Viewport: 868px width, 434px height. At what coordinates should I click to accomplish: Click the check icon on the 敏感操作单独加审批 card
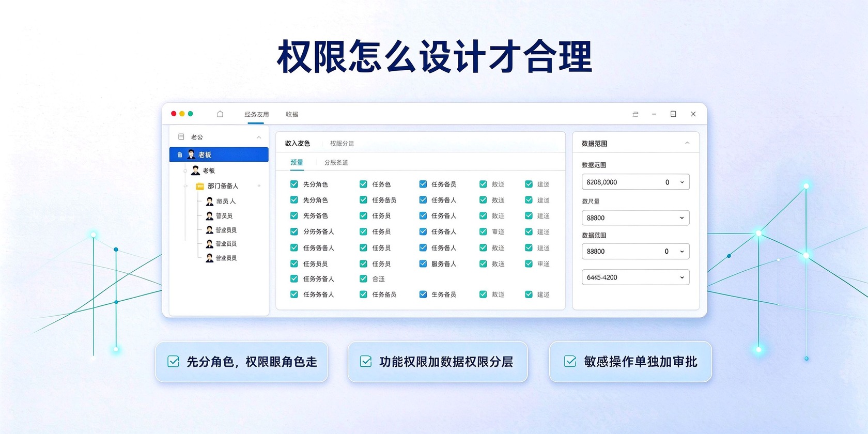tap(570, 361)
